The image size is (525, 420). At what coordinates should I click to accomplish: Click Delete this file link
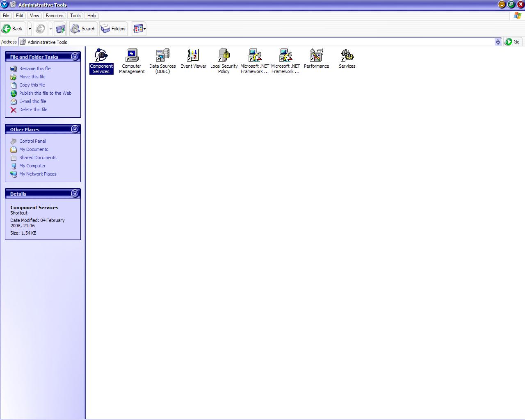(33, 110)
